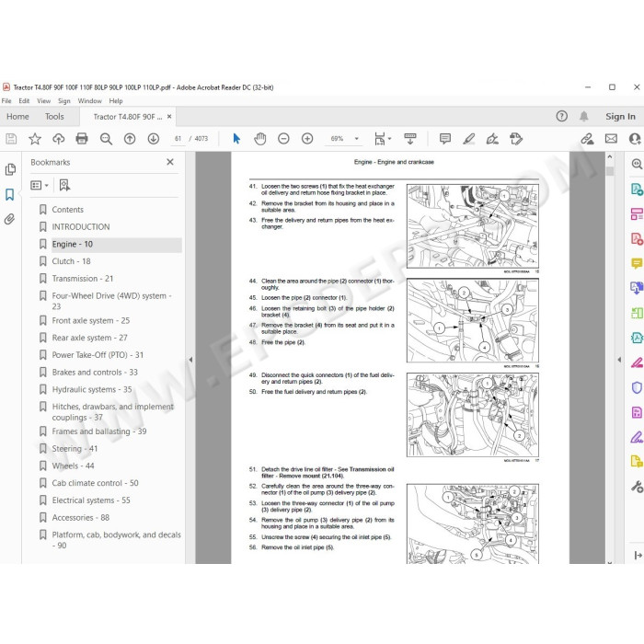Open Fill & Sign tool in right pane
The width and height of the screenshot is (644, 644).
[x=637, y=437]
